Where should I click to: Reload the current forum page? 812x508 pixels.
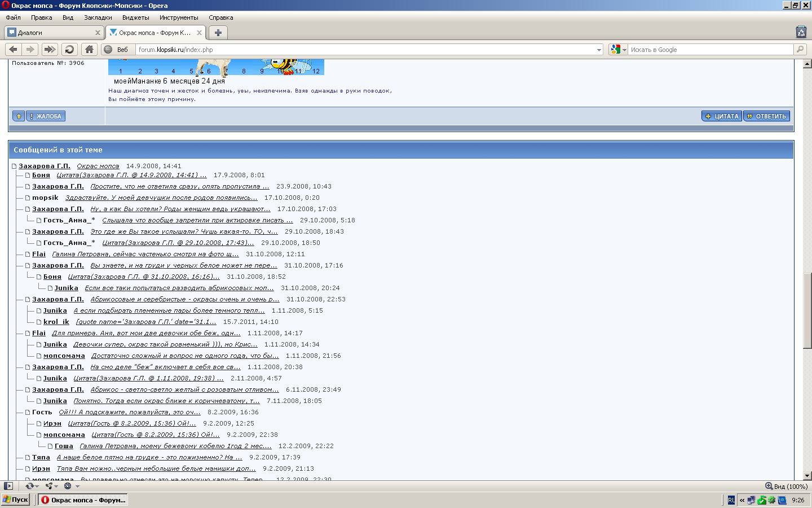pyautogui.click(x=69, y=50)
